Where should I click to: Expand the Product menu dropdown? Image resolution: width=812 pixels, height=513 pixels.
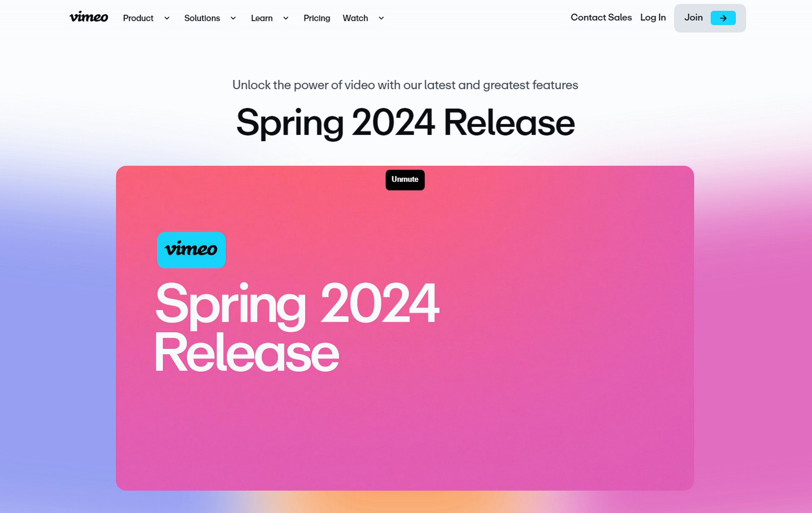(145, 18)
